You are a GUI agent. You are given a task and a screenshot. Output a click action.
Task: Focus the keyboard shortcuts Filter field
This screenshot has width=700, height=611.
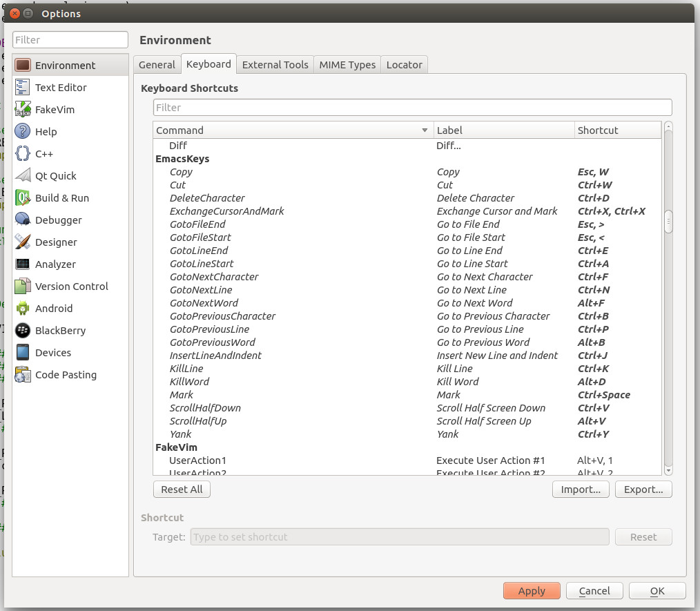[x=413, y=108]
